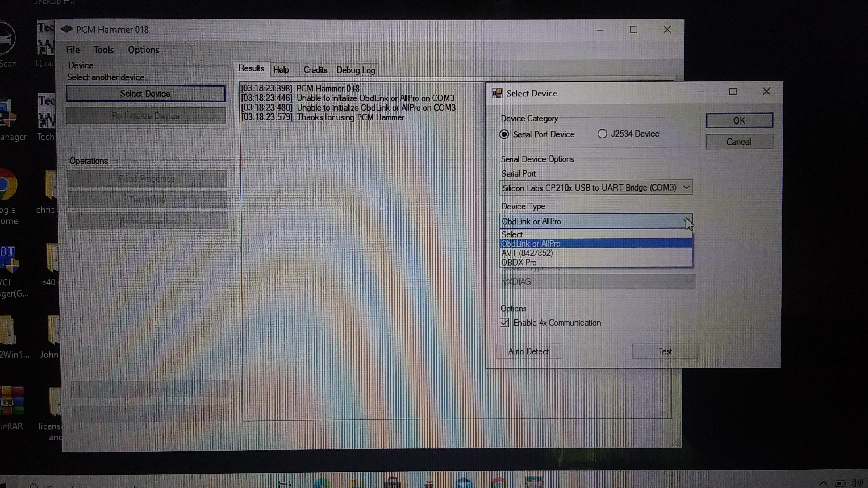Open Chrome from the taskbar
Viewport: 868px width, 488px height.
click(x=499, y=483)
